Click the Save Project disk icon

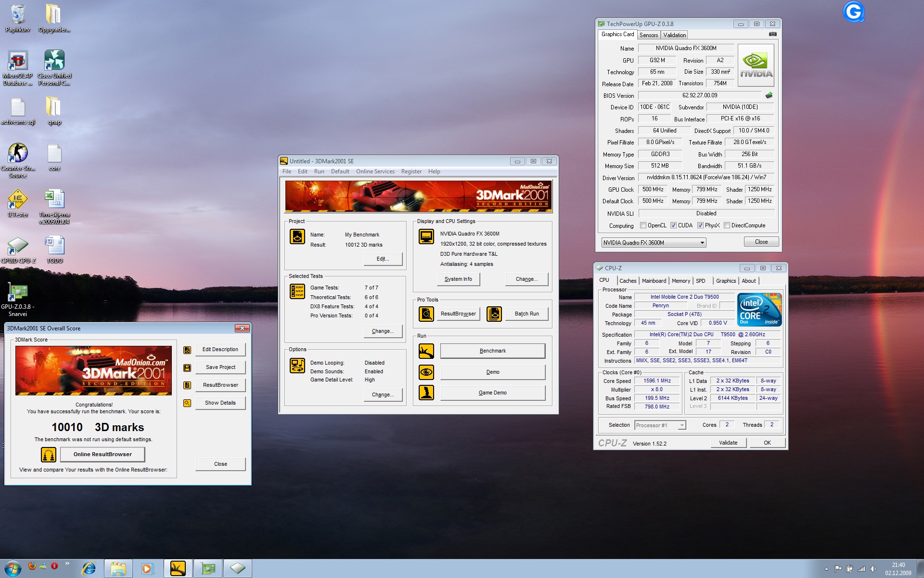187,368
